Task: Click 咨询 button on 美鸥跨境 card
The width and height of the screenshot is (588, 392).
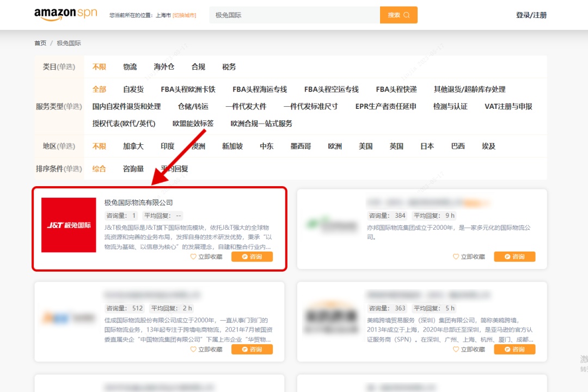Action: pos(514,349)
